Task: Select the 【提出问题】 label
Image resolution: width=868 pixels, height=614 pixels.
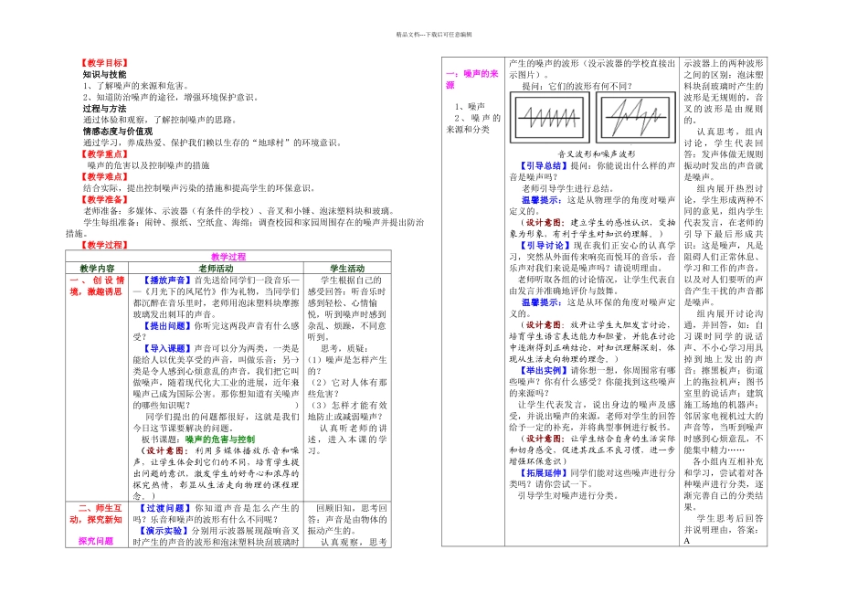Action: [167, 325]
